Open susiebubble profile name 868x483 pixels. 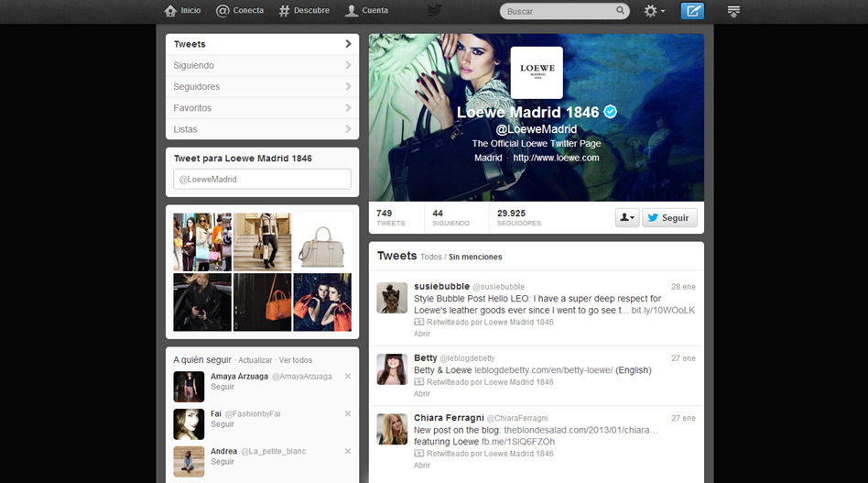(441, 286)
